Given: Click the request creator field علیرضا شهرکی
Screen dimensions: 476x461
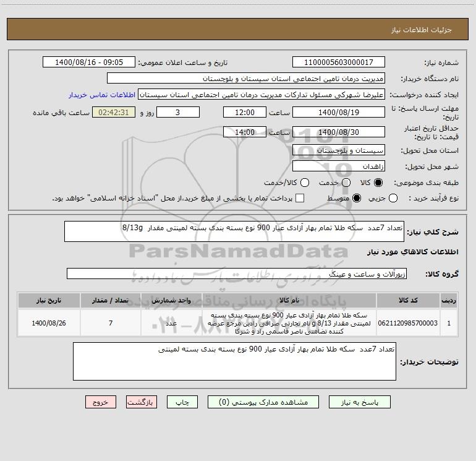Looking at the screenshot, I should click(x=261, y=95).
